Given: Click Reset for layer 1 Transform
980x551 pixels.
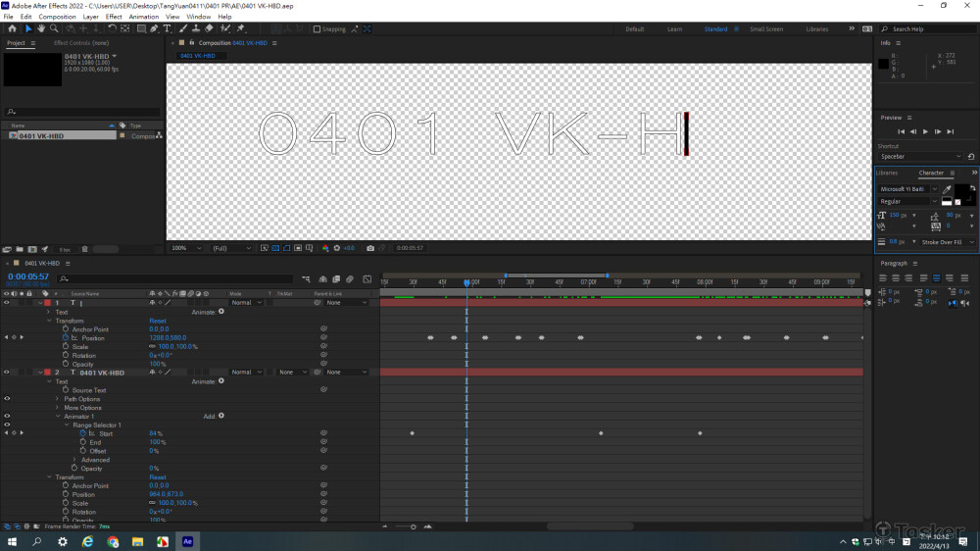Looking at the screenshot, I should [x=158, y=321].
